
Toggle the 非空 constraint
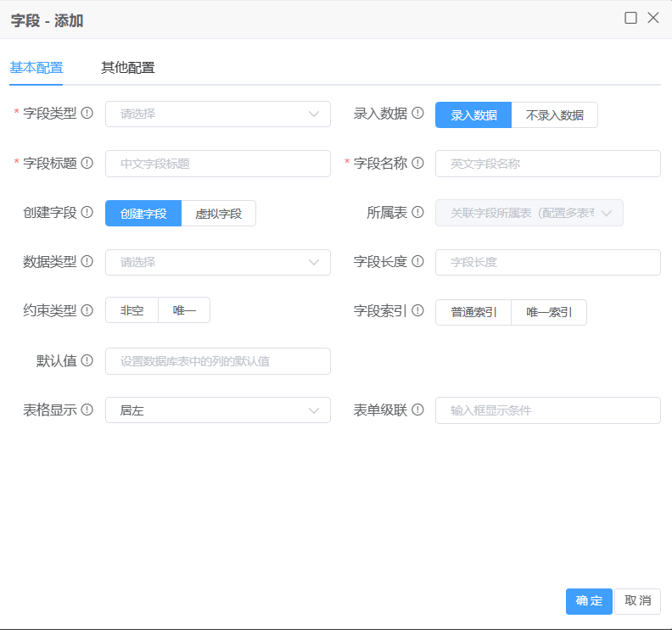click(x=132, y=311)
